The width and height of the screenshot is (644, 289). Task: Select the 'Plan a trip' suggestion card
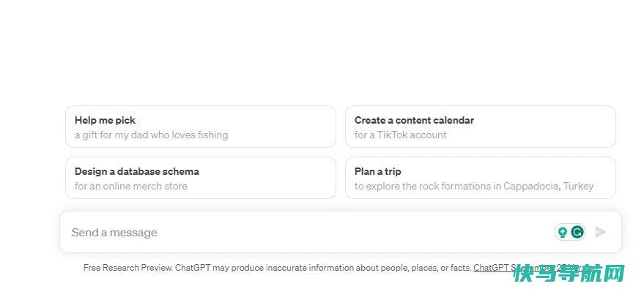point(481,178)
